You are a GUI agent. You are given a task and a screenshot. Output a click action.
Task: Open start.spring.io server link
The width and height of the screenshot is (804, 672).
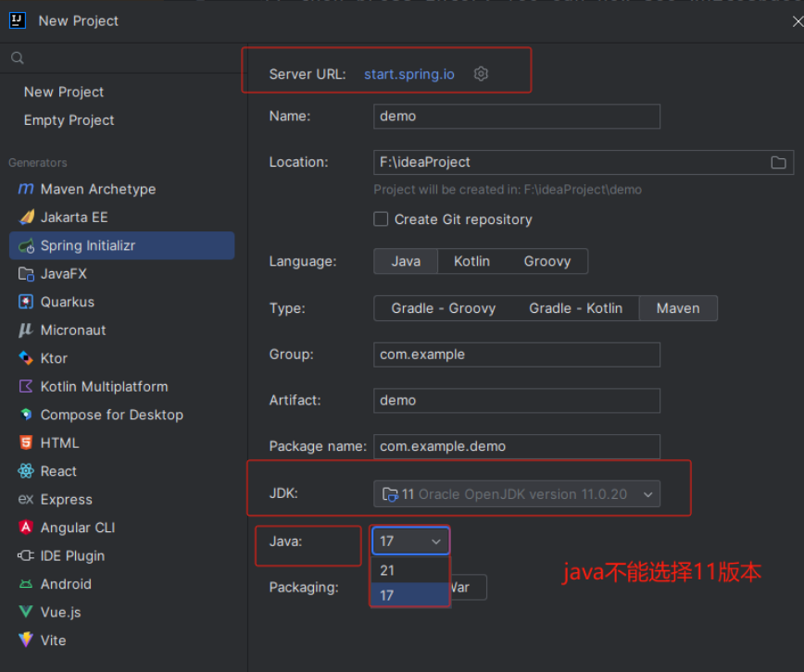(409, 74)
